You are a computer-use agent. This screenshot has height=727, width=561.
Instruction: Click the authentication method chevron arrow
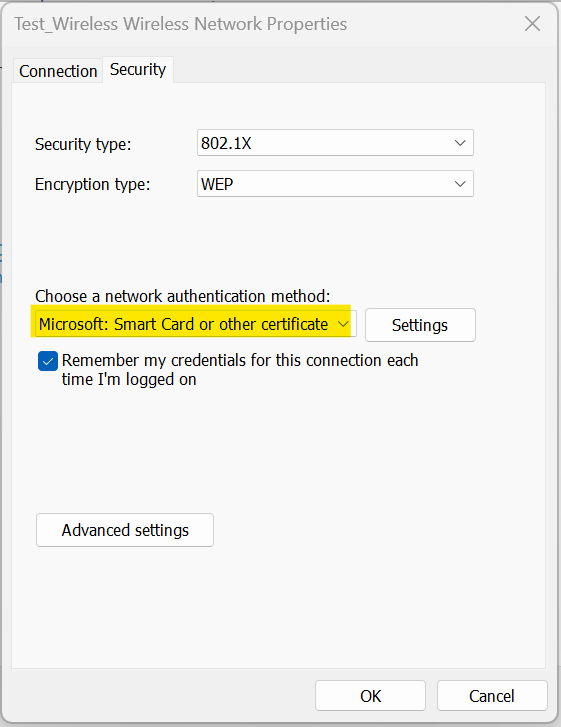tap(343, 324)
